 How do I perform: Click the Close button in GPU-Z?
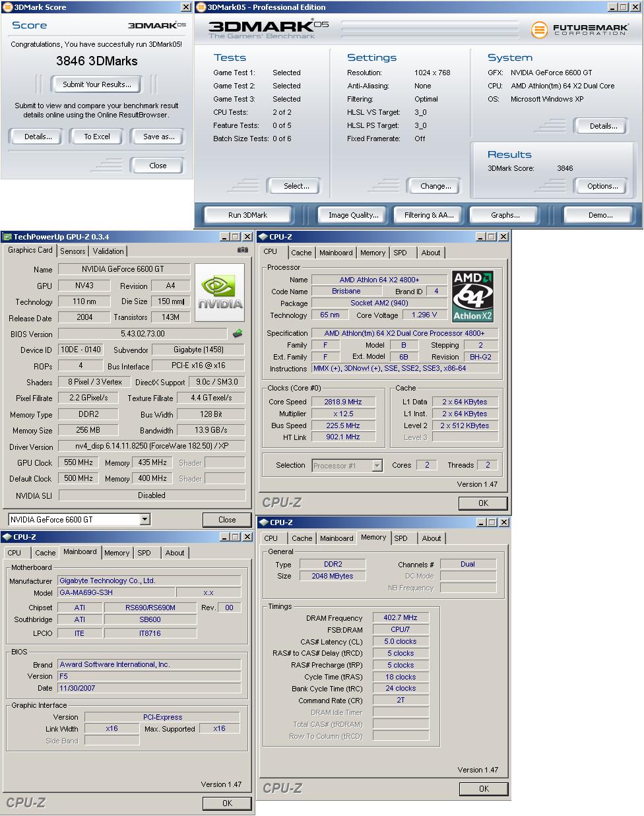227,520
